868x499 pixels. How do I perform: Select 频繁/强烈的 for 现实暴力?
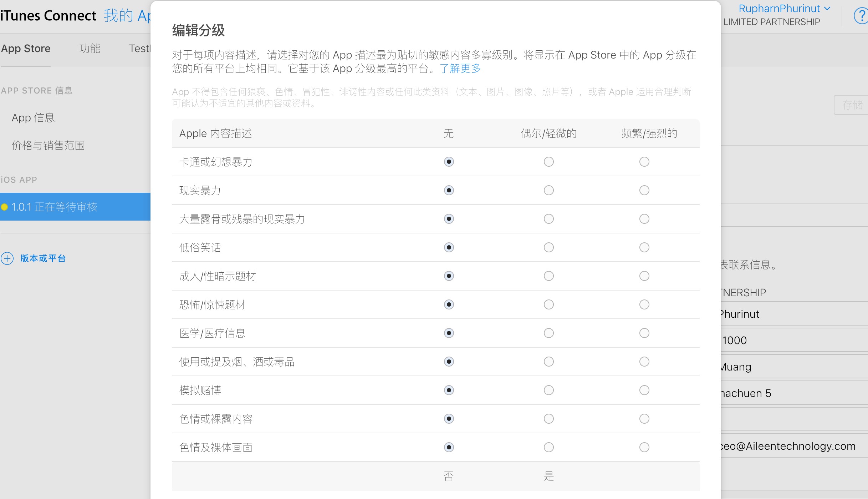click(644, 190)
